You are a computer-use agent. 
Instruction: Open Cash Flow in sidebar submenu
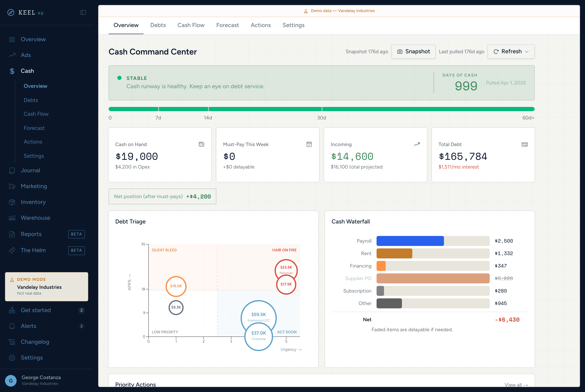pyautogui.click(x=36, y=114)
